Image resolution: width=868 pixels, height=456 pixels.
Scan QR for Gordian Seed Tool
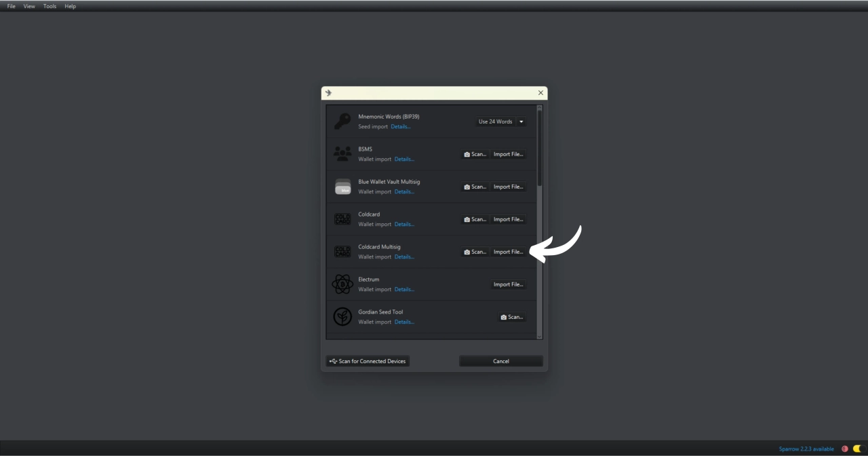coord(512,317)
